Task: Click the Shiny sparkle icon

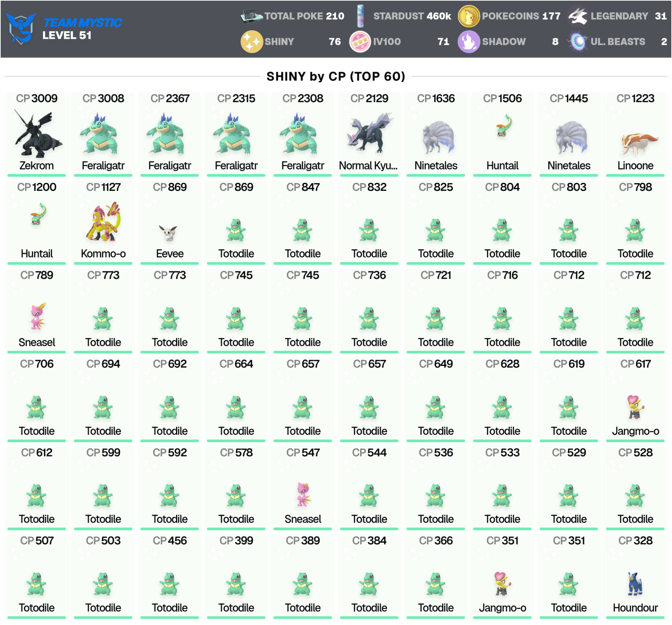Action: pos(252,42)
